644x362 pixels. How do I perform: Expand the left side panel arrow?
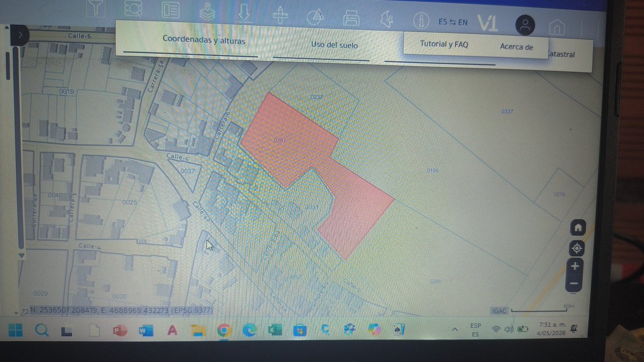tap(19, 35)
